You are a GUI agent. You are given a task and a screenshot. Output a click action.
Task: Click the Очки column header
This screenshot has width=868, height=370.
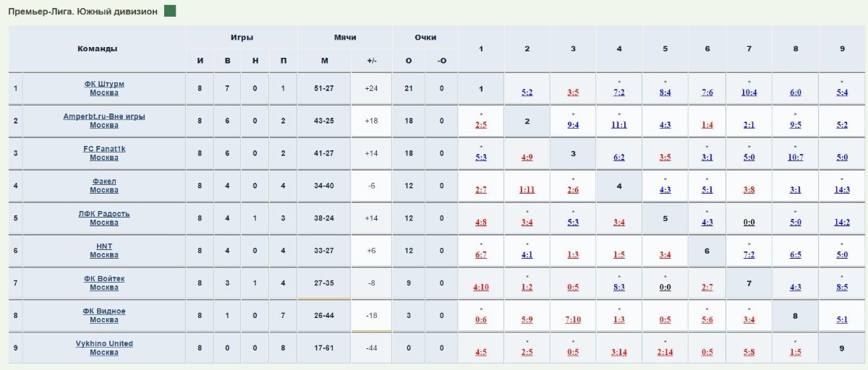(425, 38)
